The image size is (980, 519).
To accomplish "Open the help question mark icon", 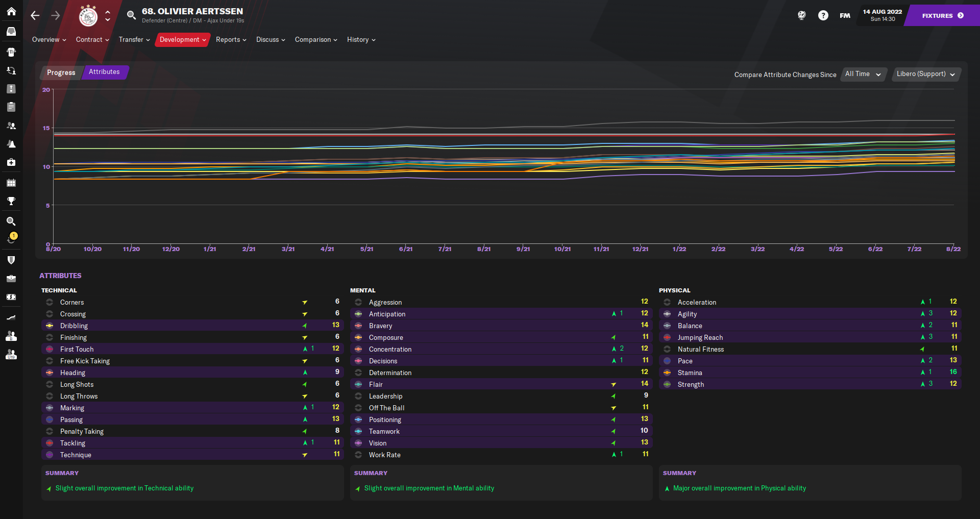I will tap(823, 15).
